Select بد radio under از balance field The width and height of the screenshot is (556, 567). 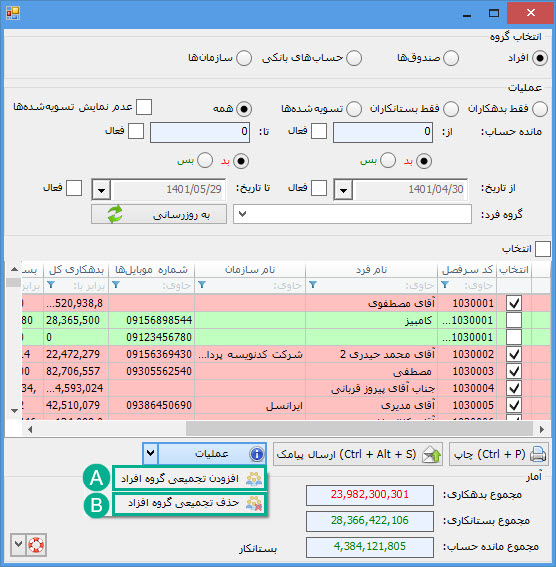pos(424,161)
